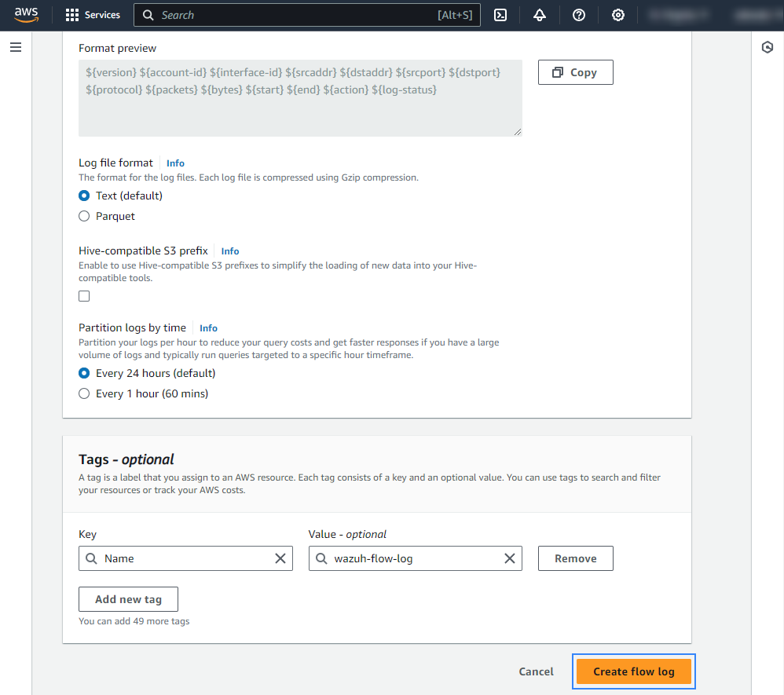Open the help question mark icon
The image size is (784, 695).
[x=579, y=15]
